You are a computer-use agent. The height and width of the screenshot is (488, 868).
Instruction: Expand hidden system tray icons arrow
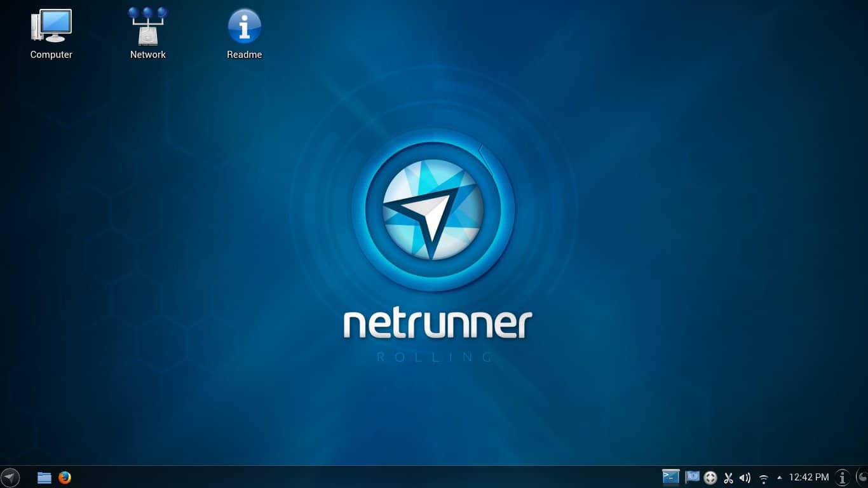coord(780,478)
